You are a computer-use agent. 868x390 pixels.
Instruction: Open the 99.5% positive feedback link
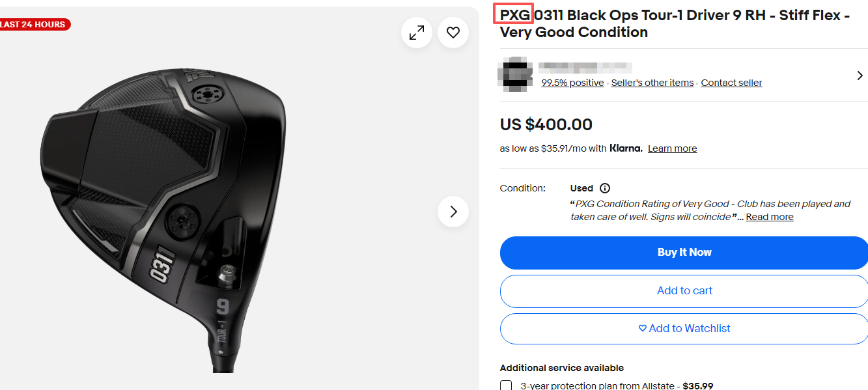tap(572, 83)
